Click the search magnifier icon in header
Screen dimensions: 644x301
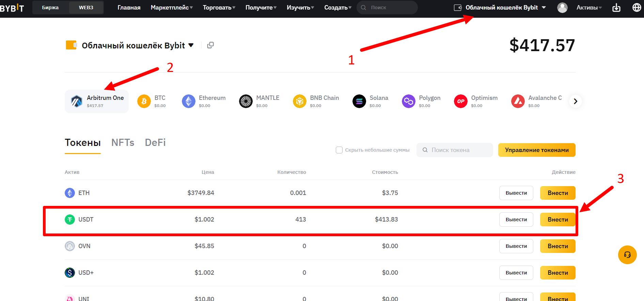pyautogui.click(x=363, y=7)
